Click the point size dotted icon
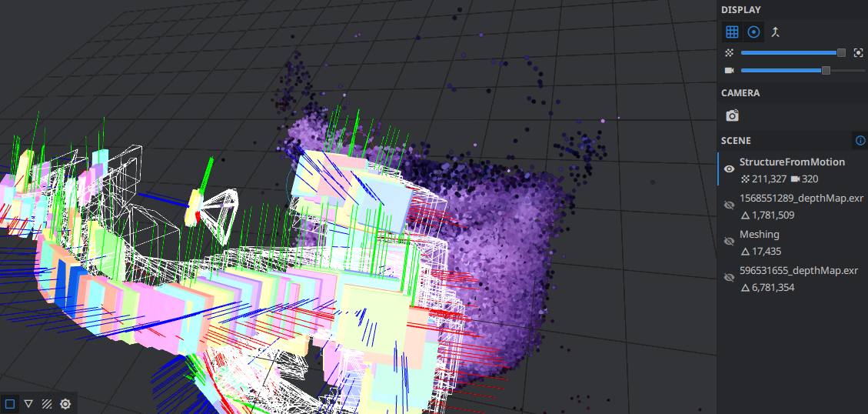Image resolution: width=868 pixels, height=414 pixels. [730, 52]
